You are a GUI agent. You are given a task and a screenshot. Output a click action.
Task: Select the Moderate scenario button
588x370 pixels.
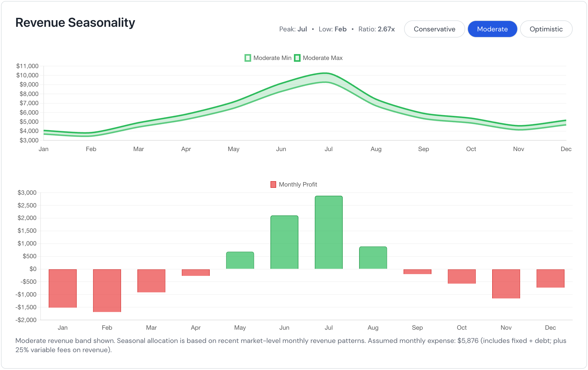492,29
